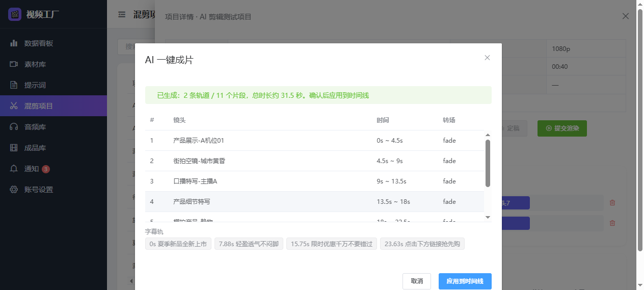Click subtitle tag 7.88s 轻盈透气不闷脚
This screenshot has width=644, height=290.
point(249,244)
